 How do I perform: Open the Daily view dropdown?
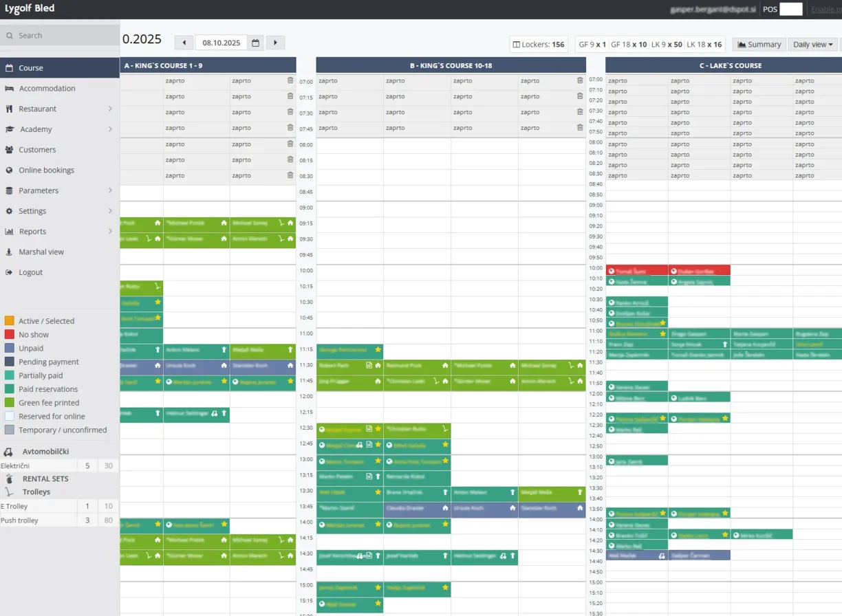(x=812, y=44)
